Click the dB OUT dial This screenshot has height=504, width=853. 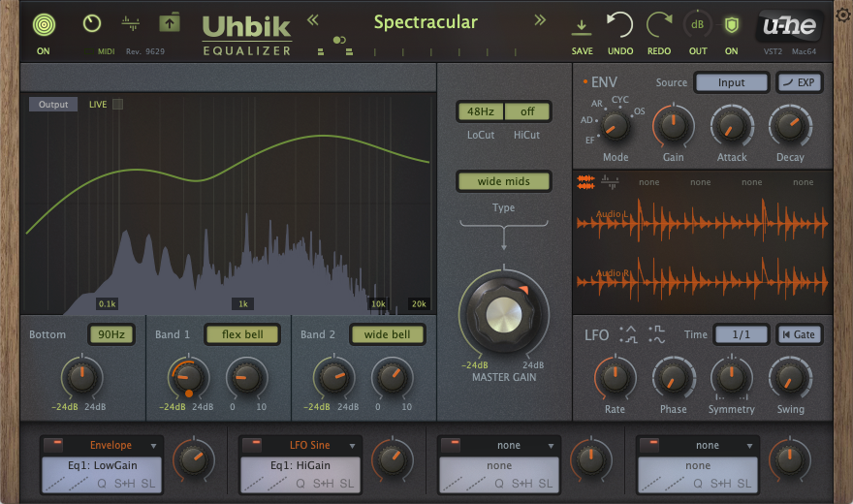[697, 25]
